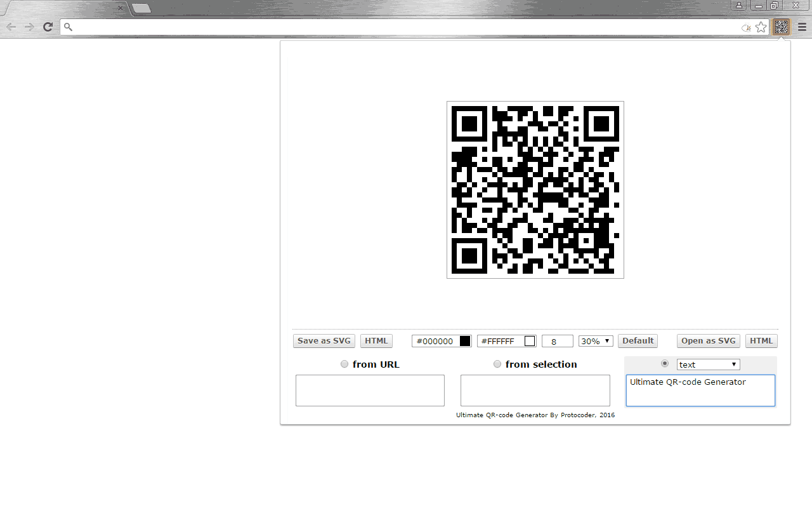Image resolution: width=812 pixels, height=508 pixels.
Task: Open the 'text' type dropdown
Action: tap(708, 364)
